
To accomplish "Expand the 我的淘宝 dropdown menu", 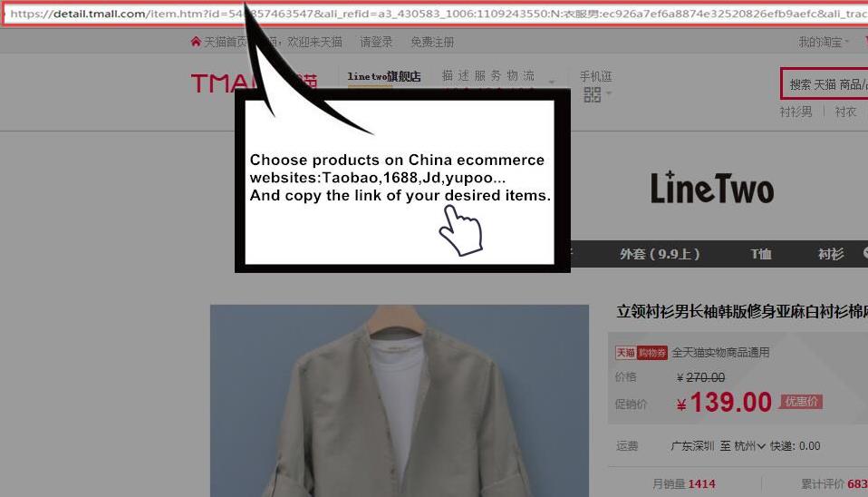I will pos(824,42).
